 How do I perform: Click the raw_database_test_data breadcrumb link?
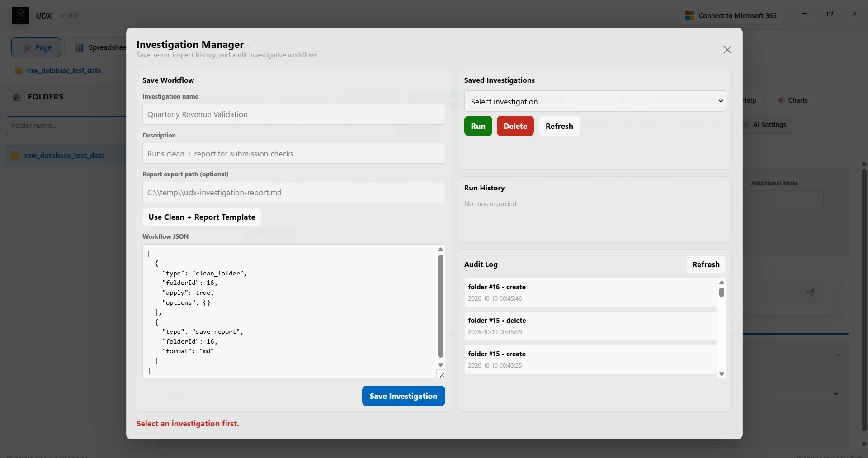point(64,71)
